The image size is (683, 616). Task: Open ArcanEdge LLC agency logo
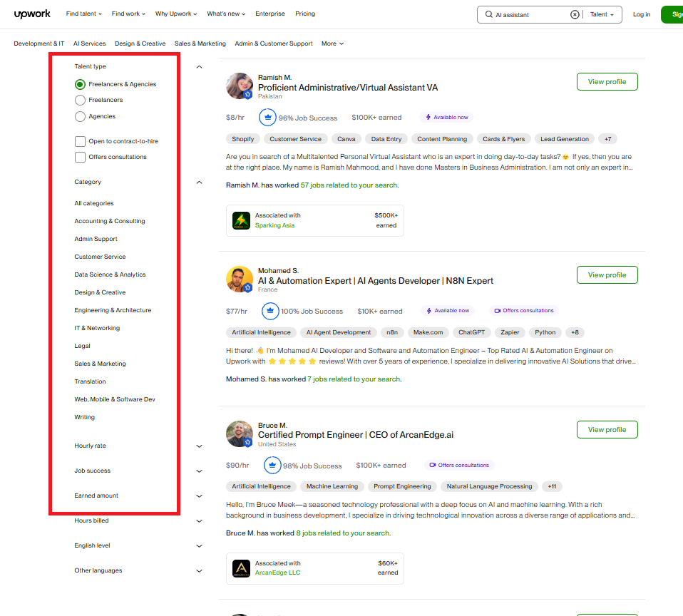(x=241, y=568)
